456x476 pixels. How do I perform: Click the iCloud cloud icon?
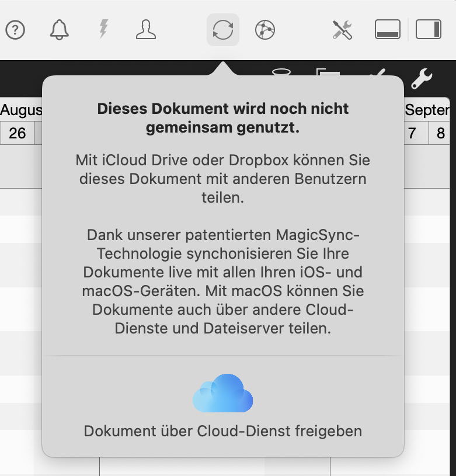[x=222, y=394]
